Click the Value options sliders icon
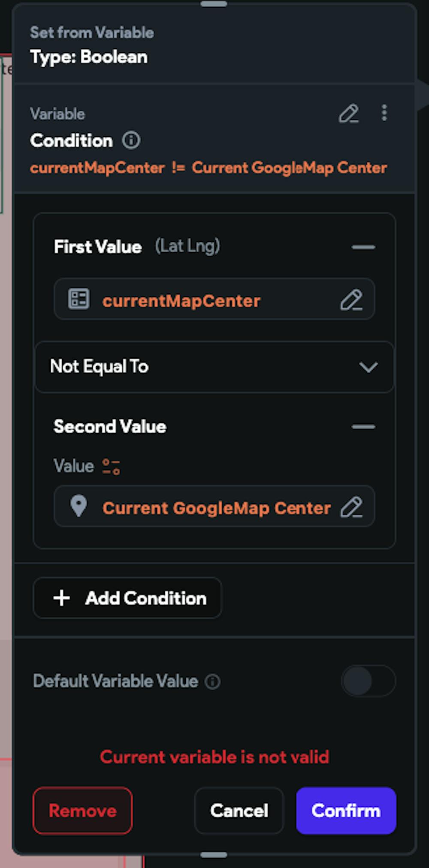 111,467
